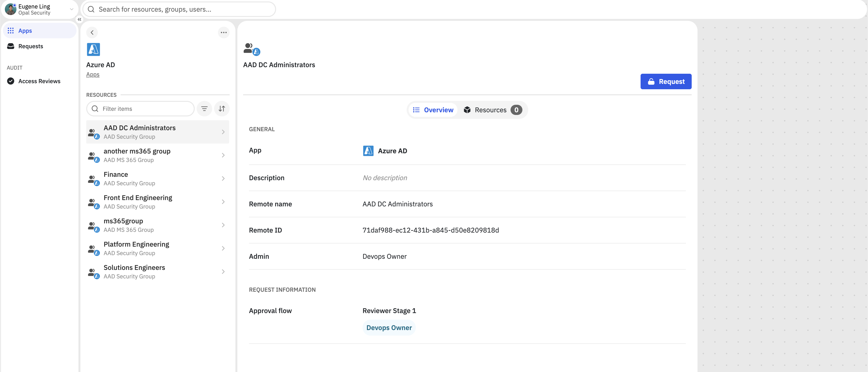The width and height of the screenshot is (868, 372).
Task: Click the sort order arrows icon
Action: pyautogui.click(x=222, y=109)
